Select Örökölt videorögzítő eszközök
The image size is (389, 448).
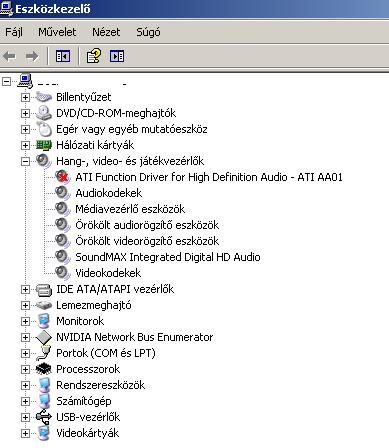pos(147,241)
